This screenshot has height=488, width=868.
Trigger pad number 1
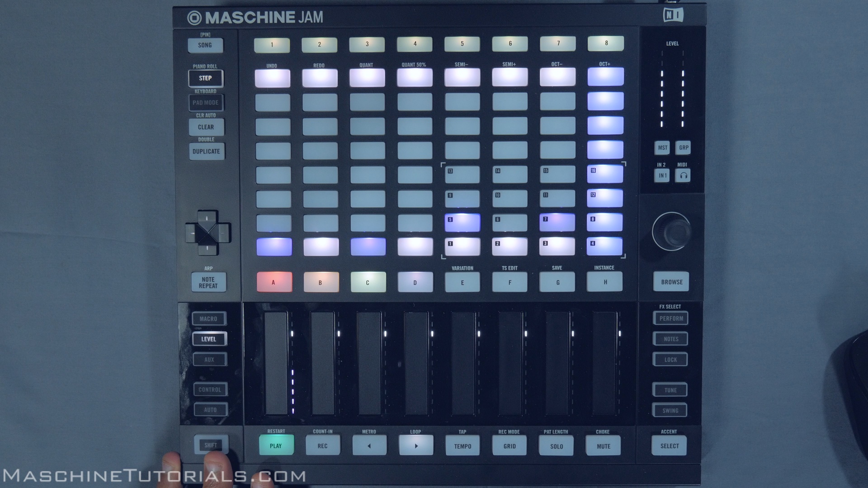(x=462, y=247)
